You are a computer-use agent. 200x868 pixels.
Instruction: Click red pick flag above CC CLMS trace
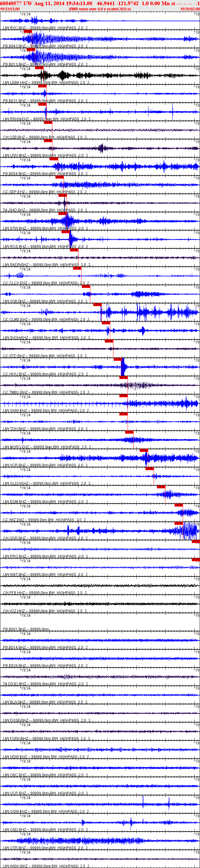point(97,305)
